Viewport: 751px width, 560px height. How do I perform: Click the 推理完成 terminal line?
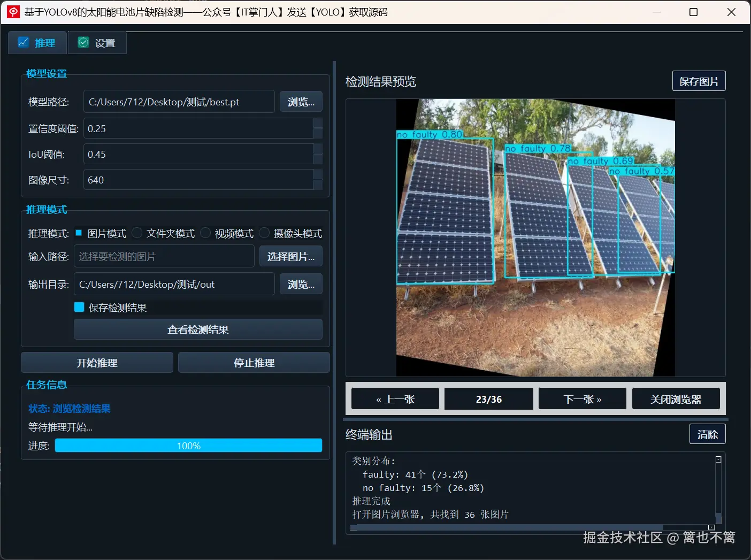371,501
